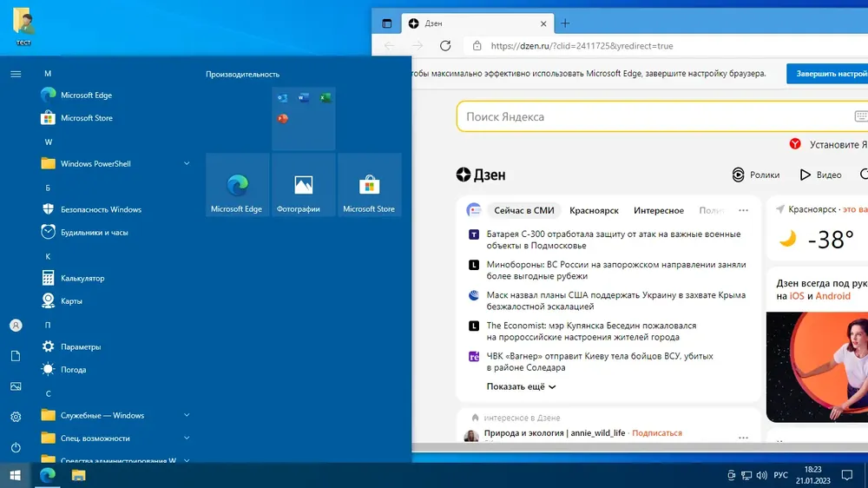Image resolution: width=868 pixels, height=488 pixels.
Task: Open Погода app
Action: click(x=115, y=369)
